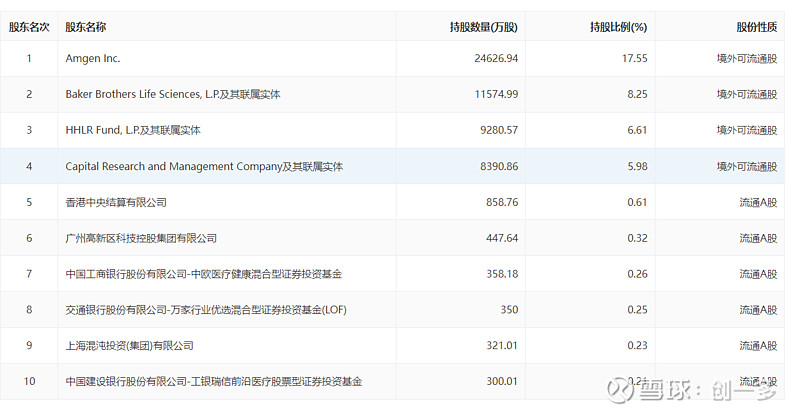Select 广州高新区科技控股集团有限公司 name
This screenshot has width=800, height=415.
[x=141, y=238]
